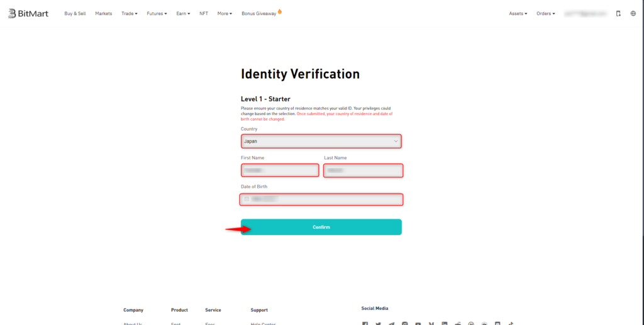Expand the Earn menu
Viewport: 644px width, 325px height.
(x=183, y=13)
